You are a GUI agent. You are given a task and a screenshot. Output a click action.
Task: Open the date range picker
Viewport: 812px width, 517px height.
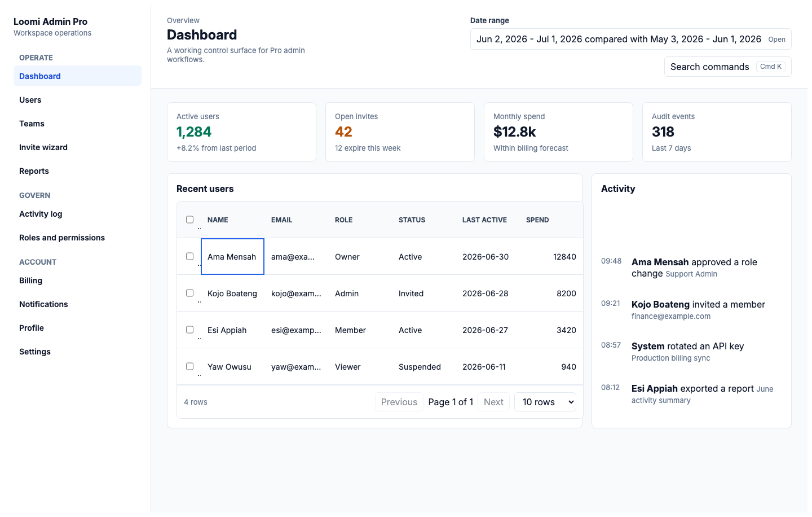(x=631, y=39)
